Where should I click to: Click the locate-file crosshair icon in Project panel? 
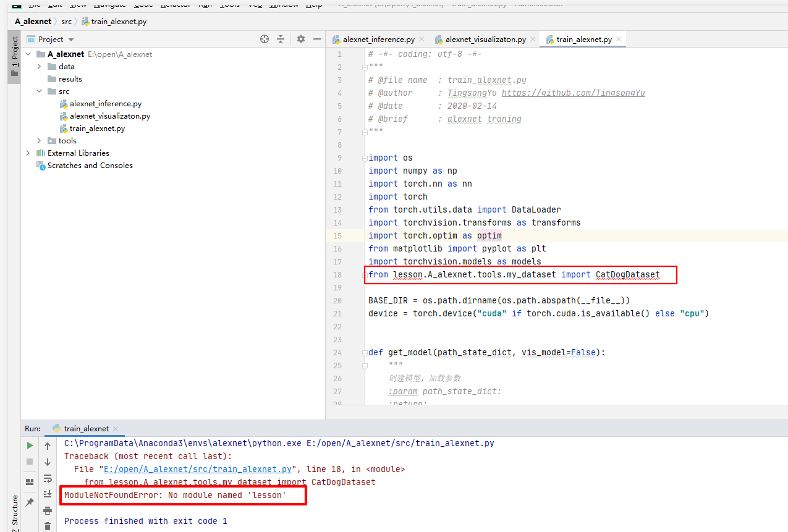pyautogui.click(x=265, y=39)
